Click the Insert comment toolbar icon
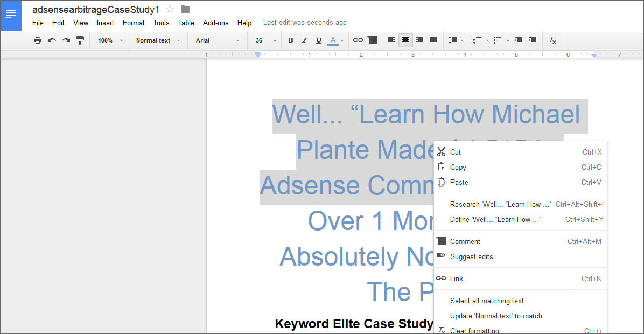 point(373,40)
